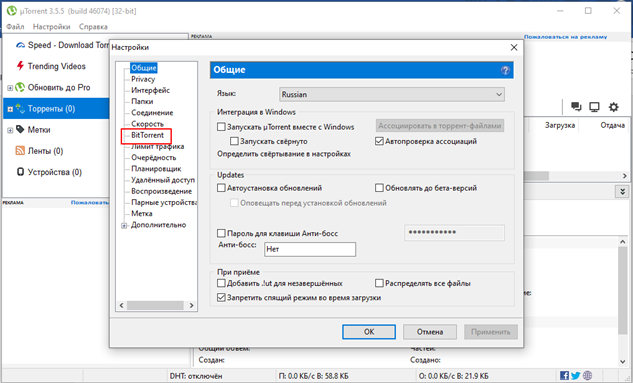Open the Язык Russian language dropdown
633x383 pixels.
(392, 94)
